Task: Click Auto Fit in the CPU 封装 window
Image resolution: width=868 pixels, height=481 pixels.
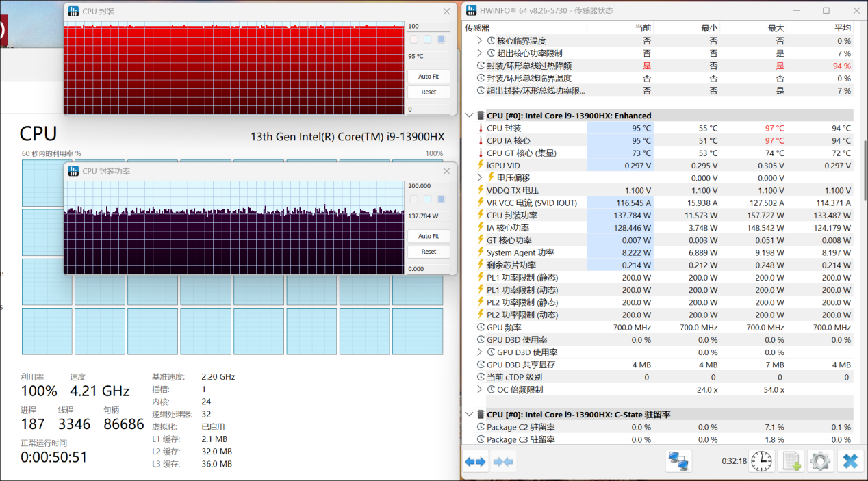Action: pos(428,76)
